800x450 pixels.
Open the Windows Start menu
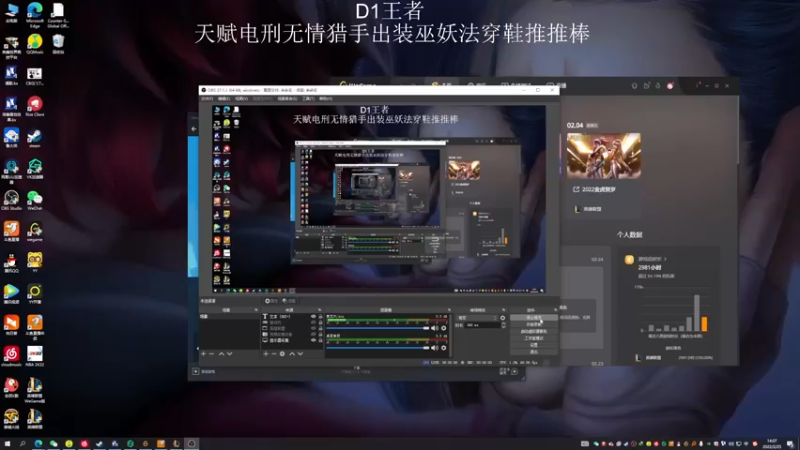(7, 444)
